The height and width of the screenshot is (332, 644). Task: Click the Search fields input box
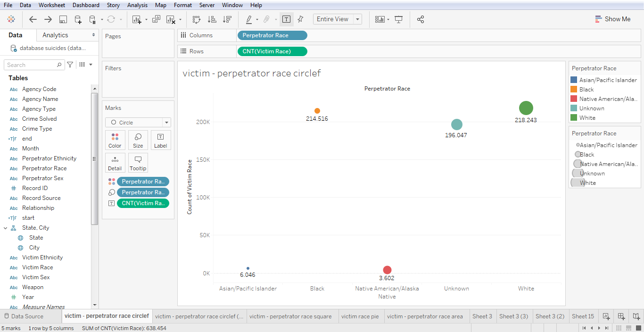tap(34, 65)
